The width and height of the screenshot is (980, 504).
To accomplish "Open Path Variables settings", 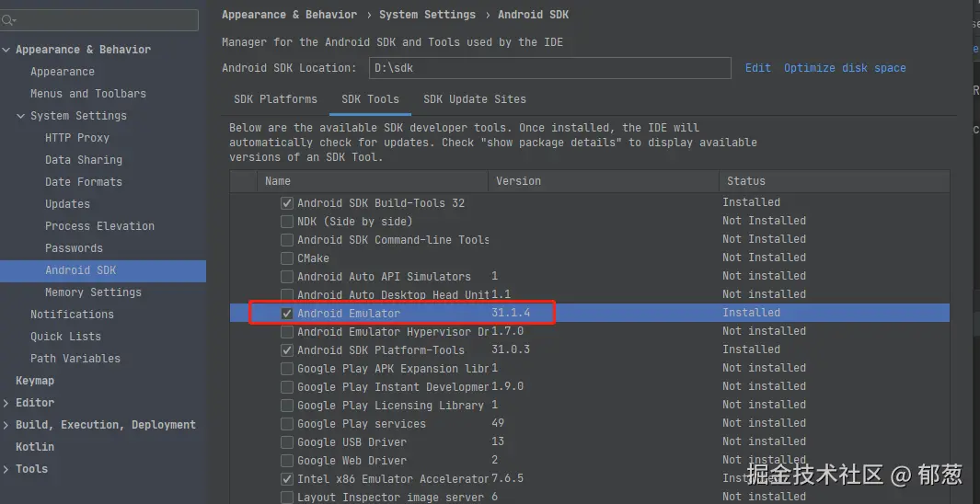I will click(75, 359).
